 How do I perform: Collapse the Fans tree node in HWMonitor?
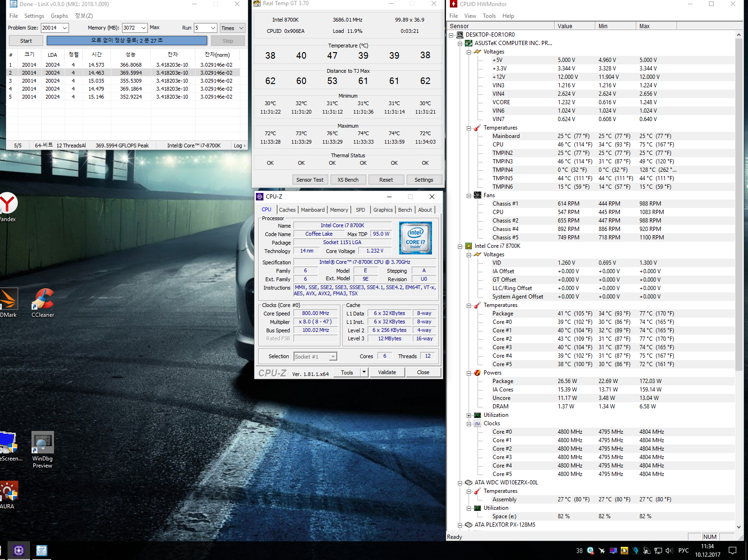(469, 196)
